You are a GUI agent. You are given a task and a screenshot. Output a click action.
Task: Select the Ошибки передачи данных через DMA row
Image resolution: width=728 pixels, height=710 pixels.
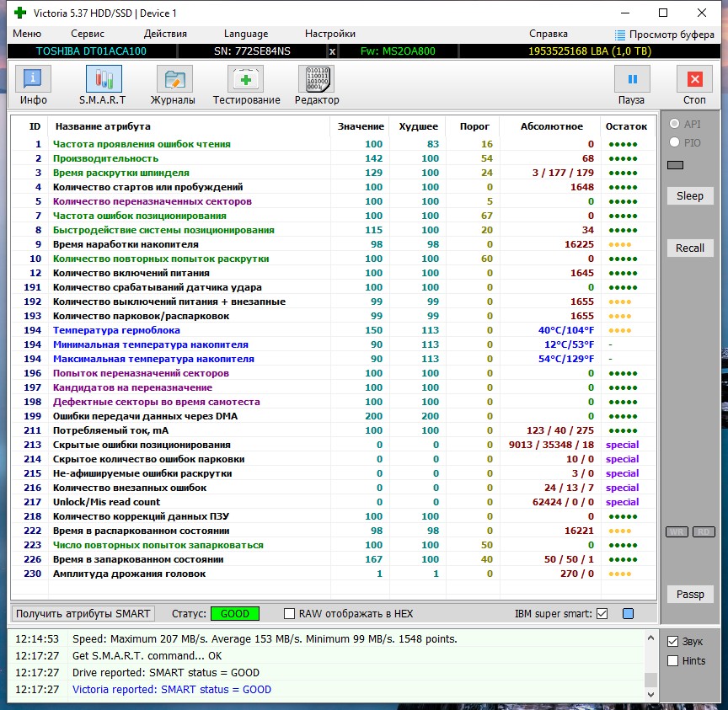click(x=334, y=416)
